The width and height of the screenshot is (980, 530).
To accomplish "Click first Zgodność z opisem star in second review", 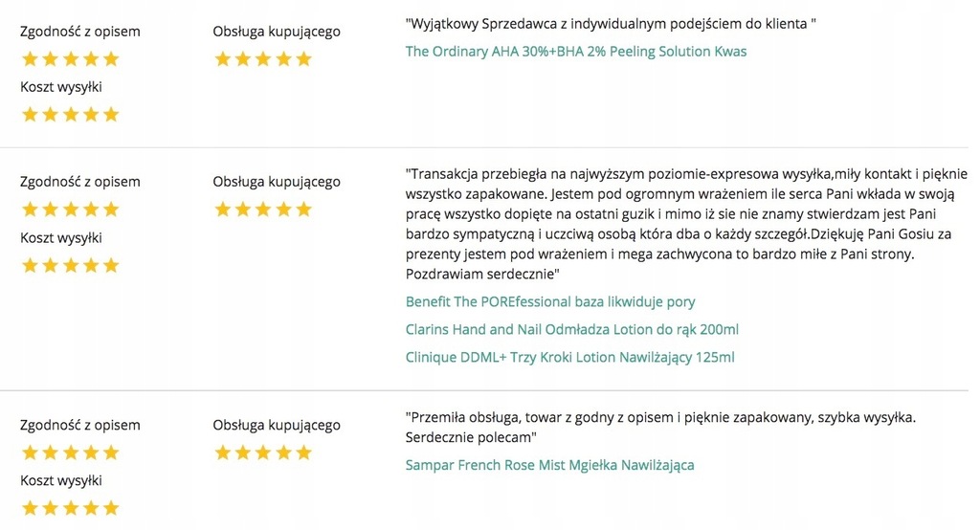I will pyautogui.click(x=31, y=210).
